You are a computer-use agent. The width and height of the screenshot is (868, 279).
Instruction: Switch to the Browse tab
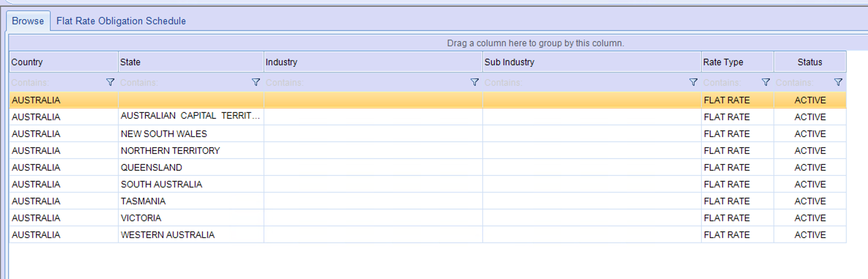pos(28,21)
